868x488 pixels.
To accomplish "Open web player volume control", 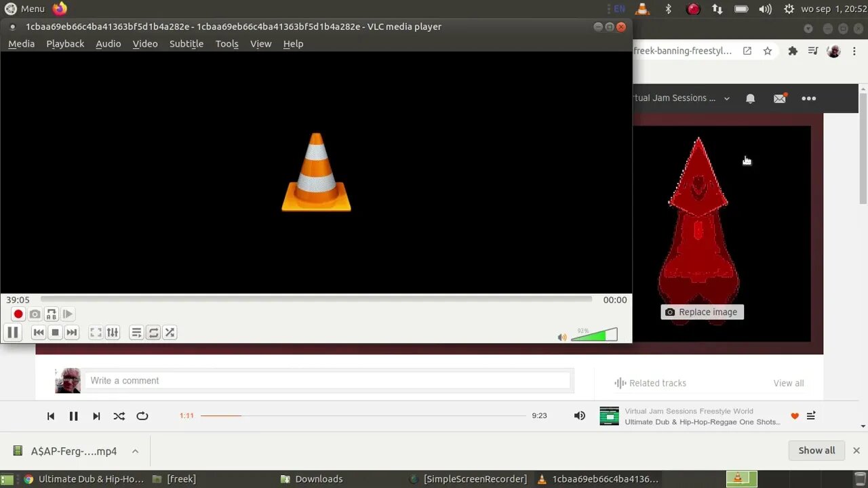I will tap(579, 415).
